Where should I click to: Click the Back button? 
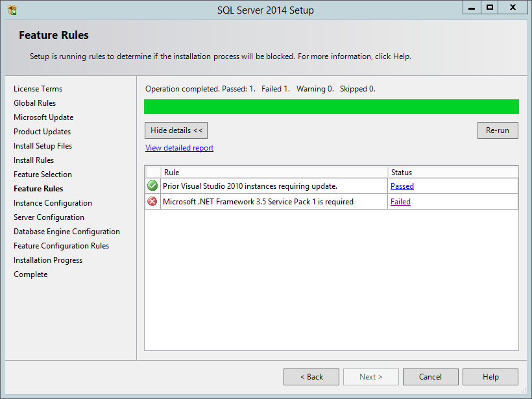[311, 376]
